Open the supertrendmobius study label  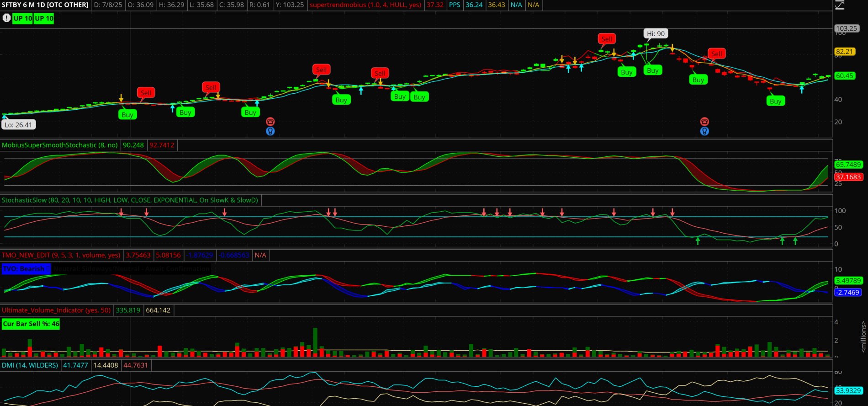[x=365, y=5]
